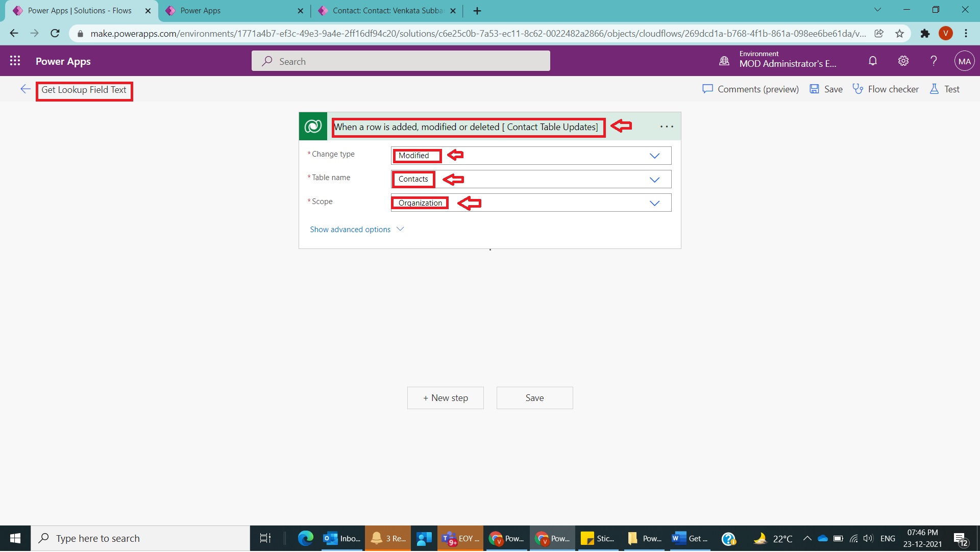Click into the Power Apps search field

click(x=400, y=61)
